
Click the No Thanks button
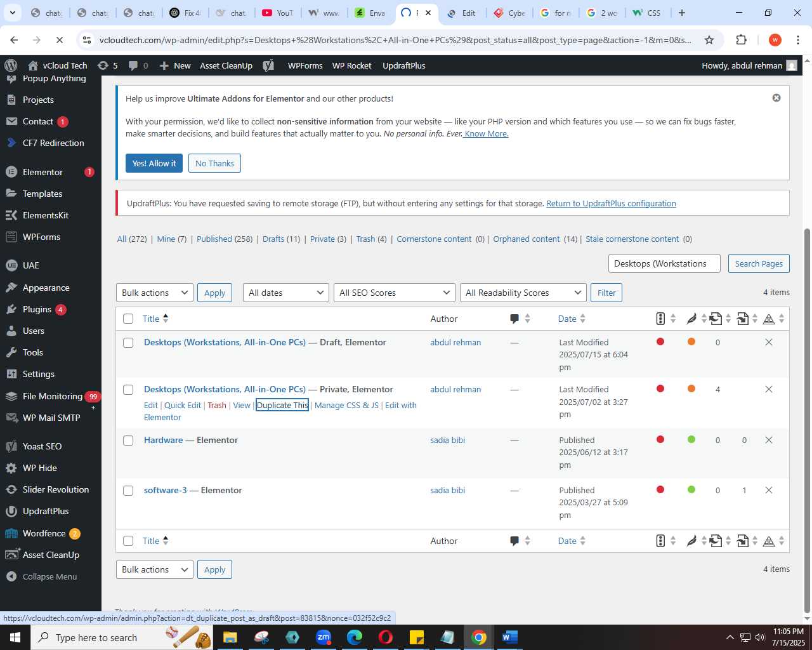[x=214, y=163]
